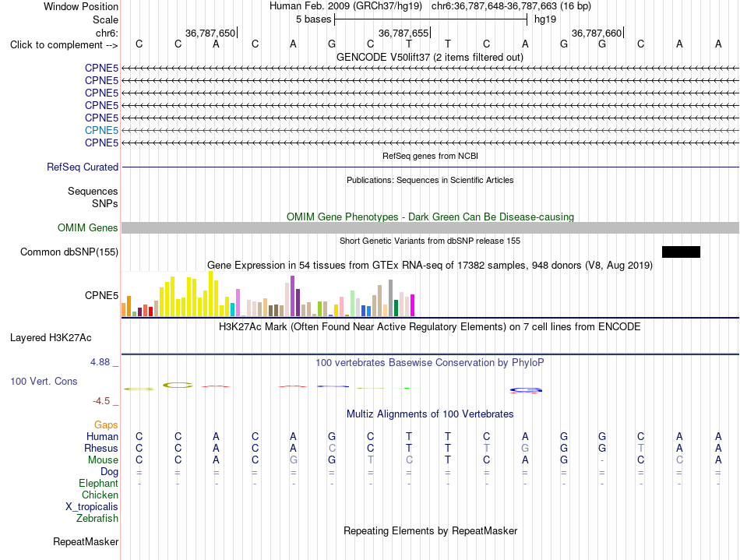The height and width of the screenshot is (560, 740).
Task: Select the Human alignment row label
Action: tap(102, 436)
